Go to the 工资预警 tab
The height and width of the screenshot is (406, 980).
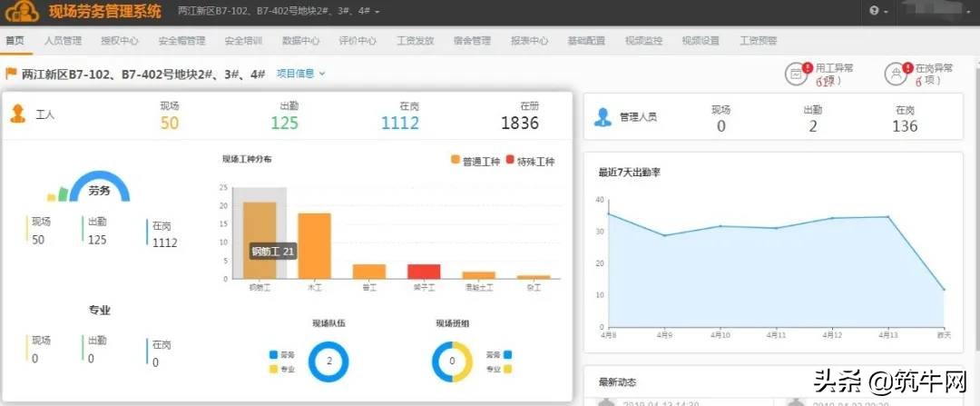pyautogui.click(x=758, y=41)
